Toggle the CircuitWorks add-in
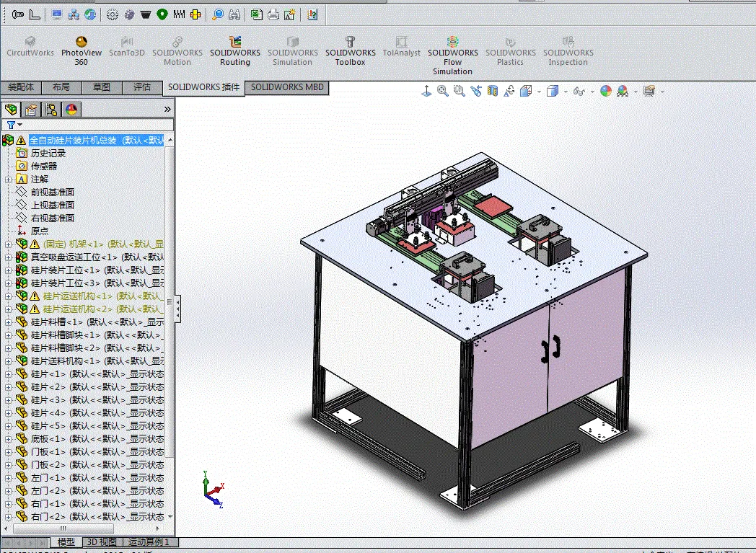This screenshot has width=756, height=553. (30, 46)
